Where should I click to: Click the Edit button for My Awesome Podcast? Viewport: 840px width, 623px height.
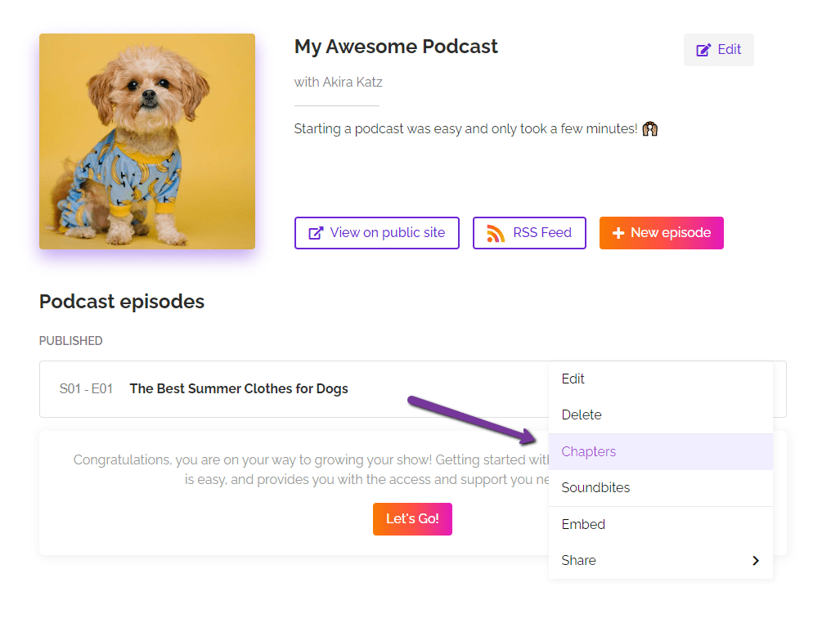[718, 49]
